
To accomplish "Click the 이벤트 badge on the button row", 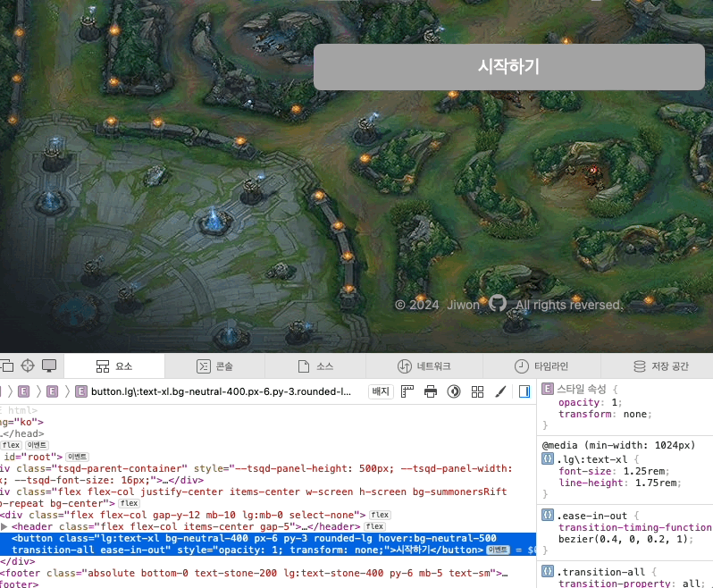I will [x=498, y=550].
